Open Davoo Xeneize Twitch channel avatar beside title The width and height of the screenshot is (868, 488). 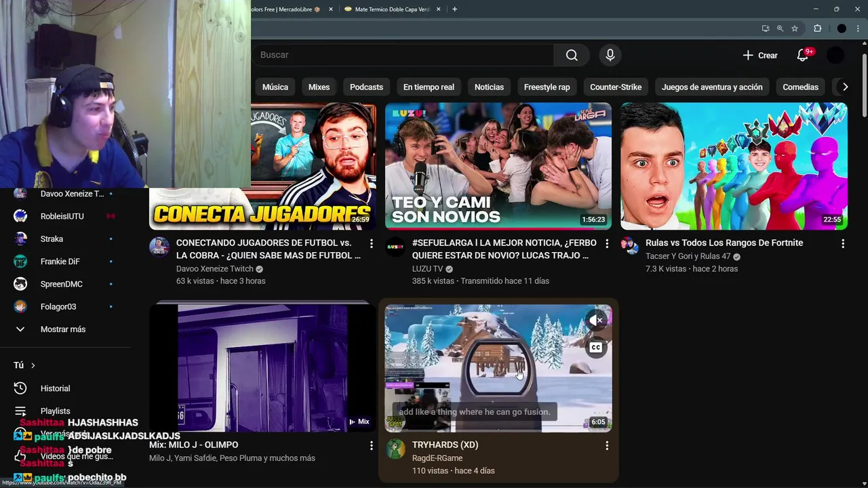point(159,246)
